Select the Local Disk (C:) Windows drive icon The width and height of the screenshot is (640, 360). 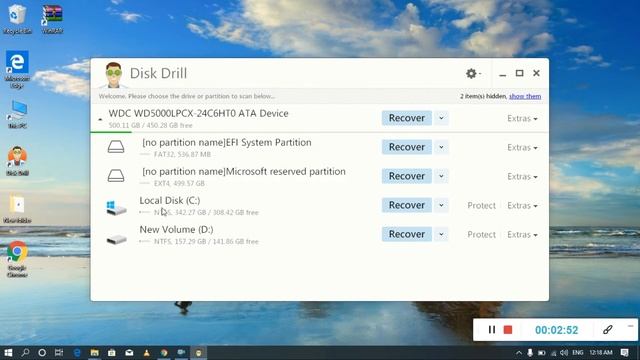point(116,207)
